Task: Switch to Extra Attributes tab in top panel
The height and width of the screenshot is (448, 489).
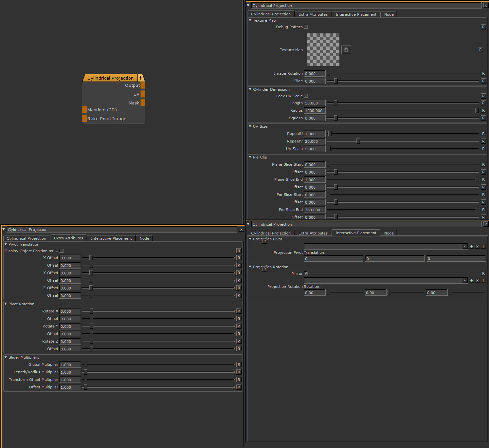Action: (313, 14)
